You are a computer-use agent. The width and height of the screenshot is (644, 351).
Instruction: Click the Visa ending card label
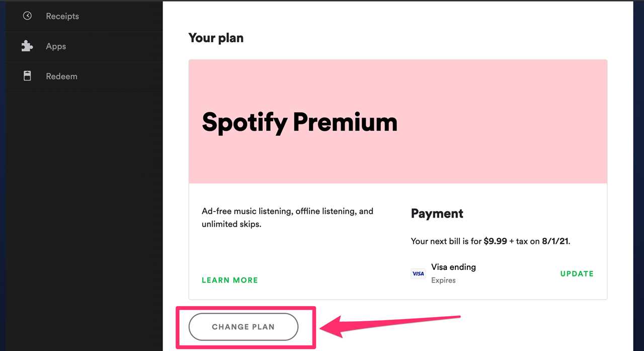453,267
